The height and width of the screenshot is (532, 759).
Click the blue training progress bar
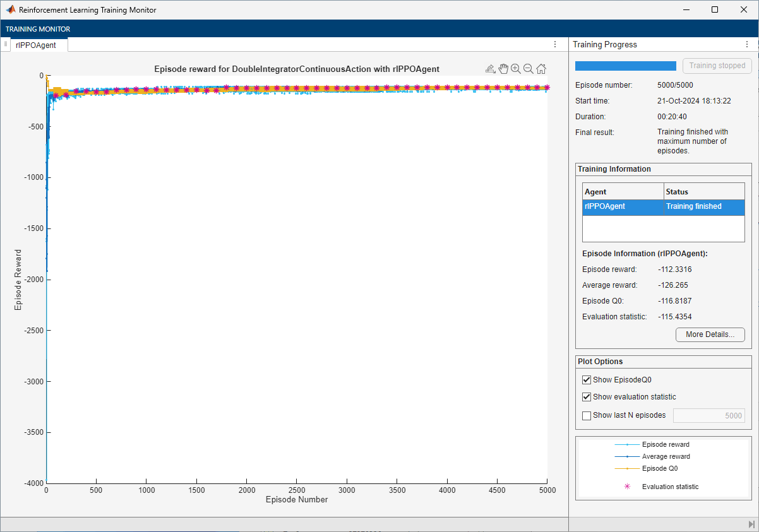point(625,66)
